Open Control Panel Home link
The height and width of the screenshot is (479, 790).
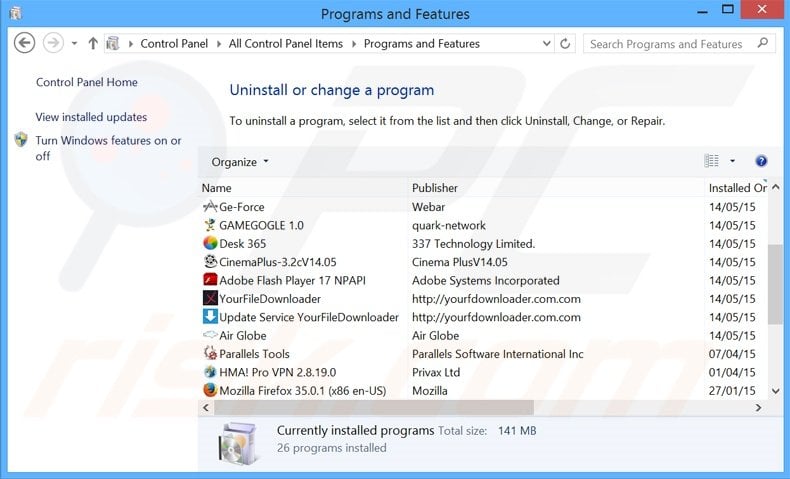click(x=87, y=82)
